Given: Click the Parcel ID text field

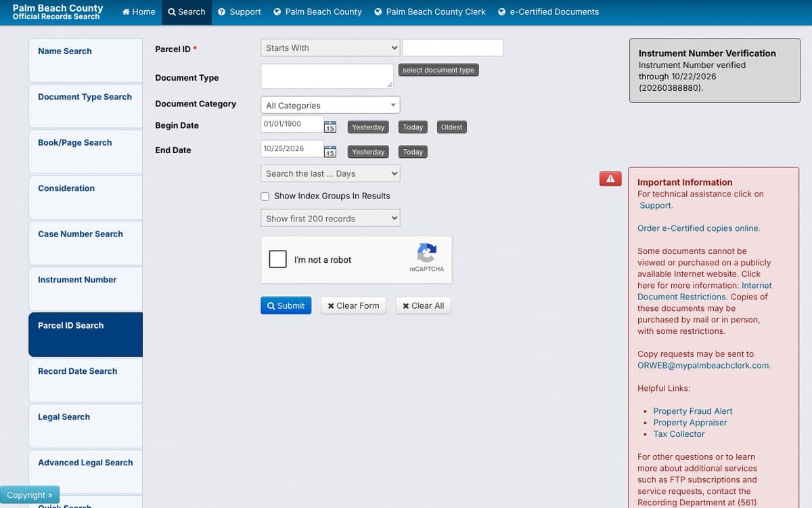Looking at the screenshot, I should tap(453, 47).
